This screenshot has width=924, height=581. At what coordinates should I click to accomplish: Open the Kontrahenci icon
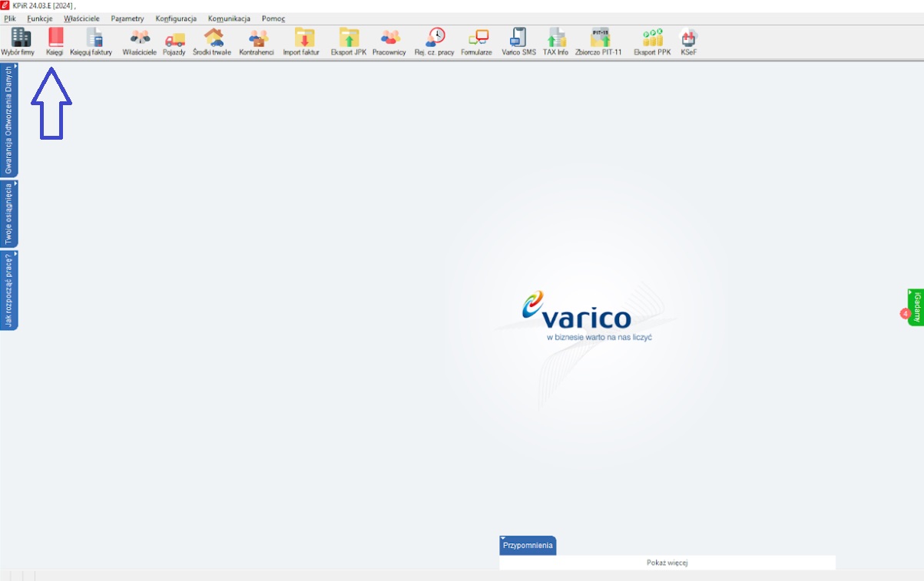click(x=257, y=42)
